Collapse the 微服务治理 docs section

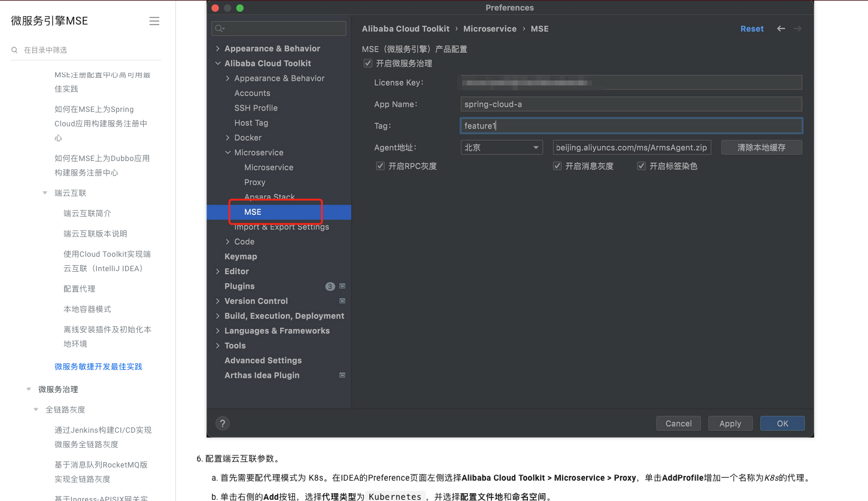(x=29, y=389)
